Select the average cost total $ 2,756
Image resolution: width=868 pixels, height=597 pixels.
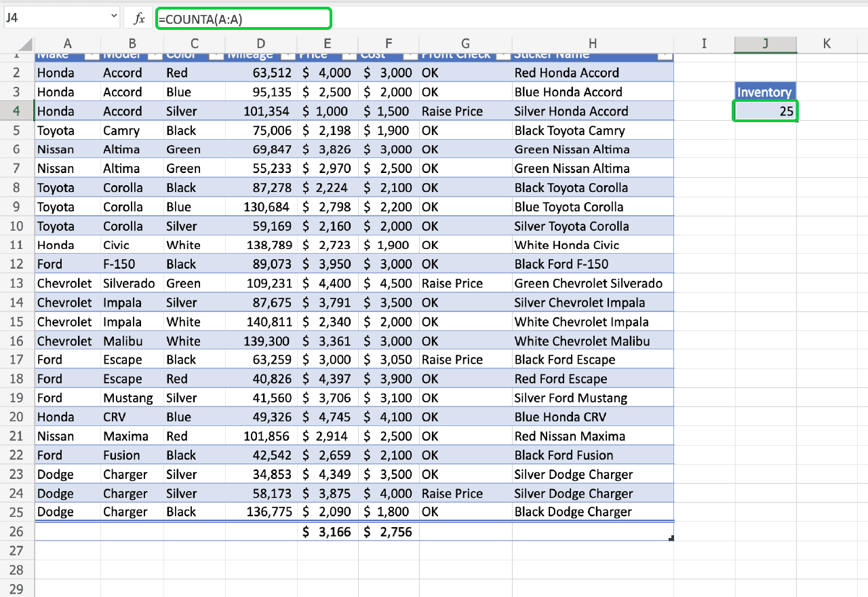point(389,531)
